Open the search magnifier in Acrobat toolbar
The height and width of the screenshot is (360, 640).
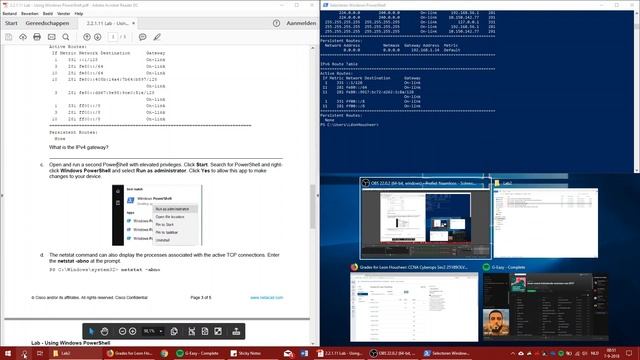pos(66,37)
